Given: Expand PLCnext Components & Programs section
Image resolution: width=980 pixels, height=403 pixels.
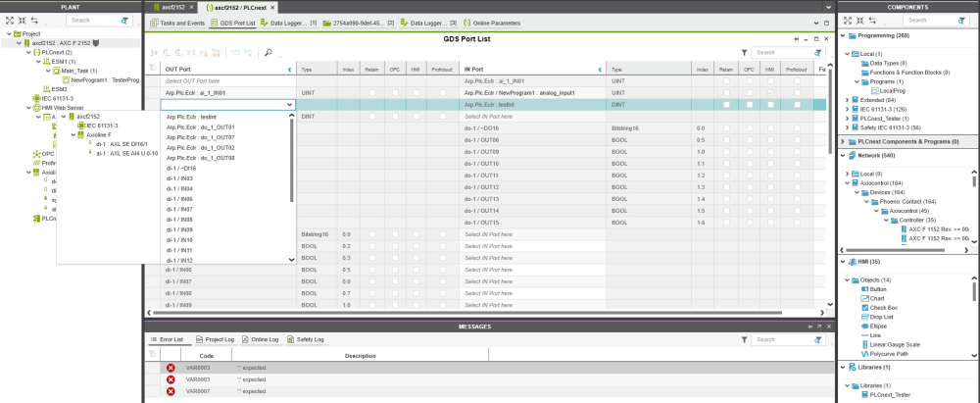Looking at the screenshot, I should 845,141.
